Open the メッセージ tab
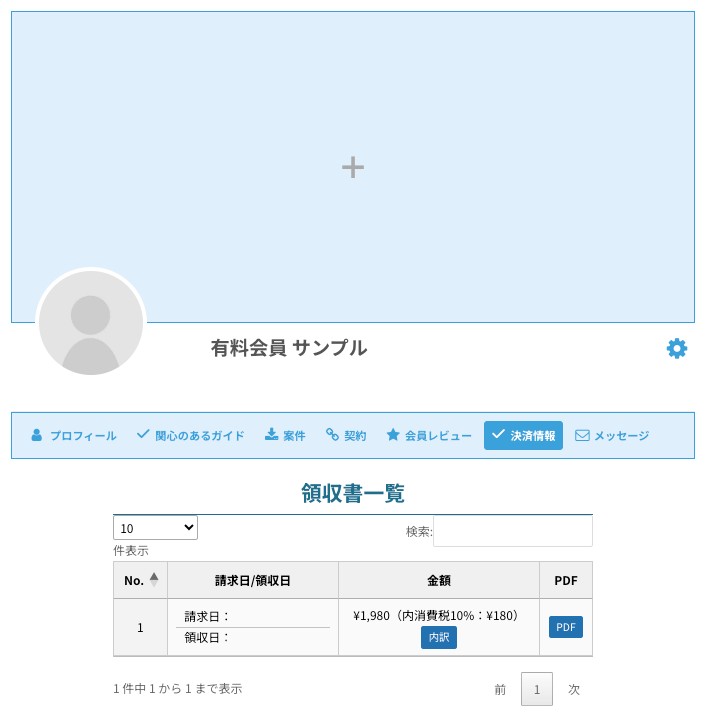 [x=612, y=436]
